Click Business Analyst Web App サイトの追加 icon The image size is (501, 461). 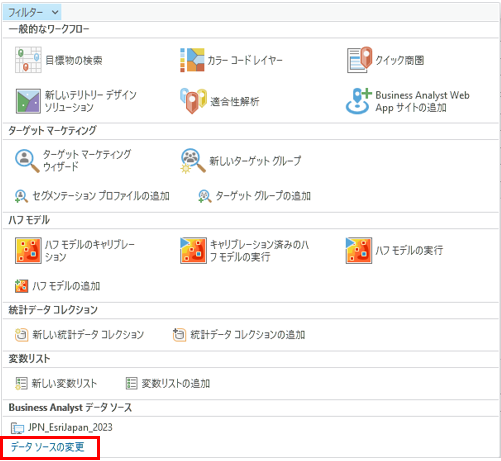tap(358, 101)
